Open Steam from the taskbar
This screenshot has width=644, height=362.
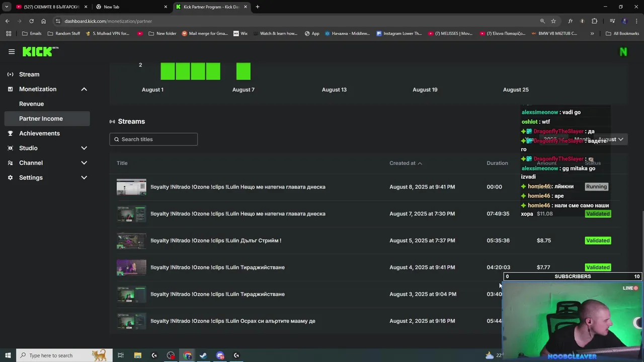tap(203, 355)
